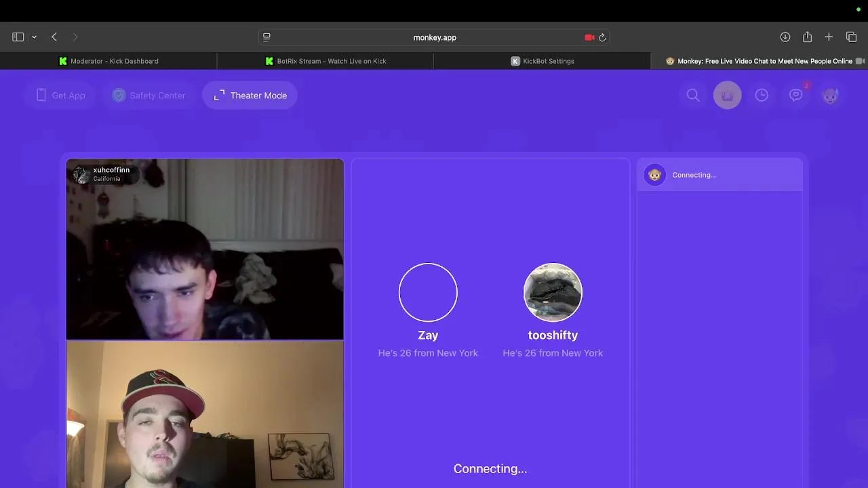Click the highlighted round match icon
Viewport: 868px width, 488px height.
click(x=728, y=96)
